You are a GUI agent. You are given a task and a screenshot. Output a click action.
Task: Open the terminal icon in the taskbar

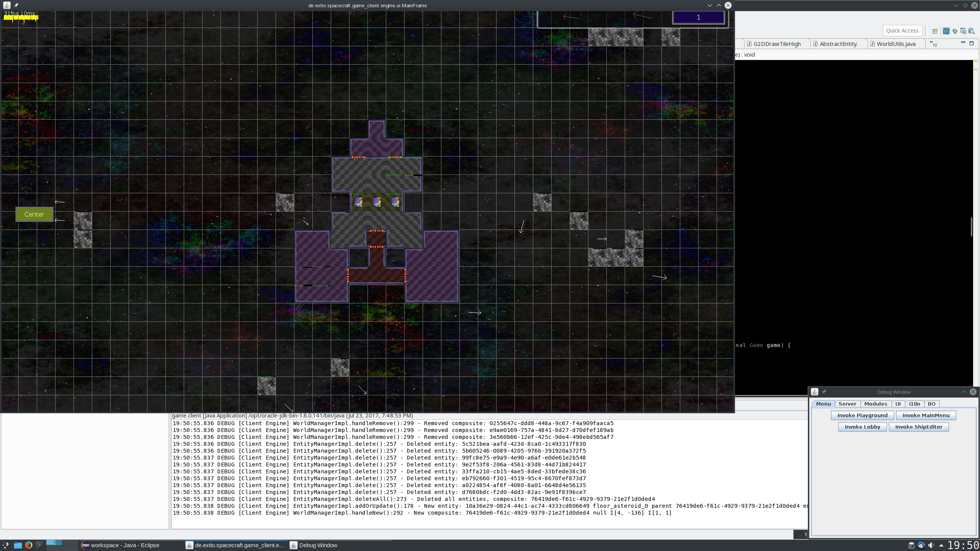pos(39,545)
